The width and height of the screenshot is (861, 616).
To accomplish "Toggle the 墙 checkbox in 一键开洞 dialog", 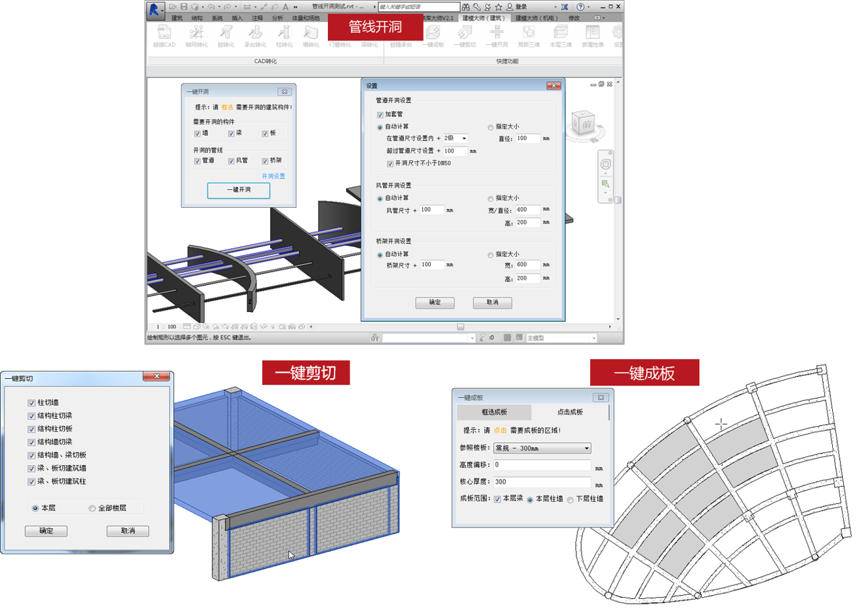I will tap(197, 134).
